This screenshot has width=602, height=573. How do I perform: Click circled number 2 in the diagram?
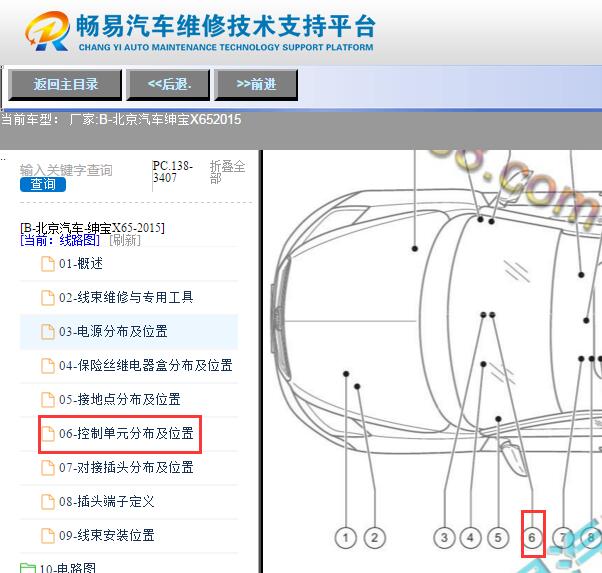click(x=374, y=538)
